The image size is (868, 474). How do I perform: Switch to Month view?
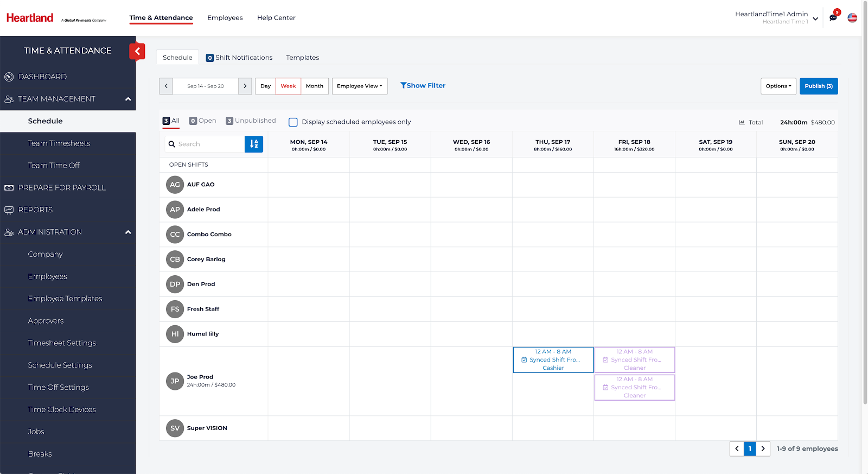point(315,86)
